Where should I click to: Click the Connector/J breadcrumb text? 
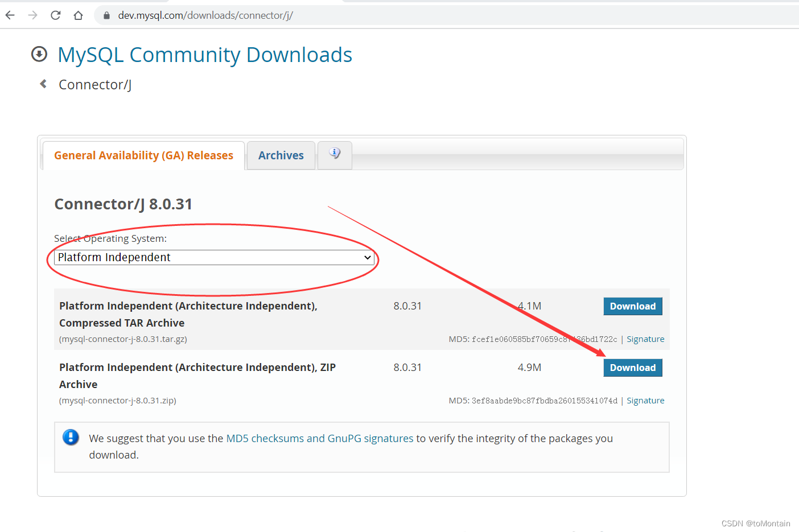tap(95, 85)
